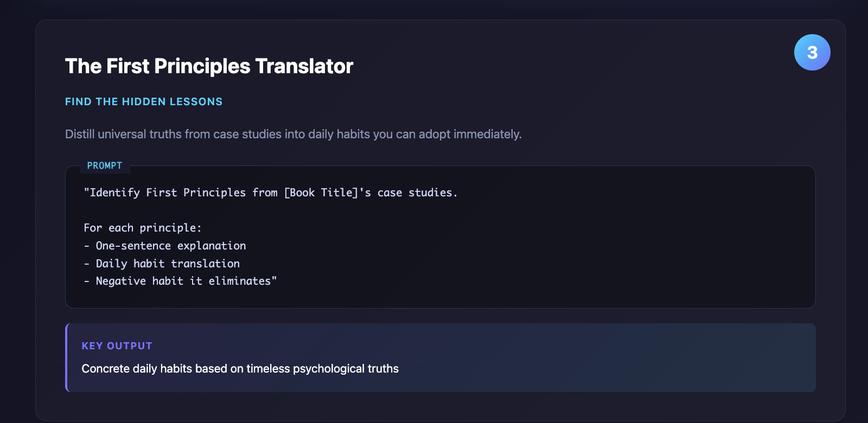Click the 'Distill universal truths' description text
The width and height of the screenshot is (868, 423).
293,134
